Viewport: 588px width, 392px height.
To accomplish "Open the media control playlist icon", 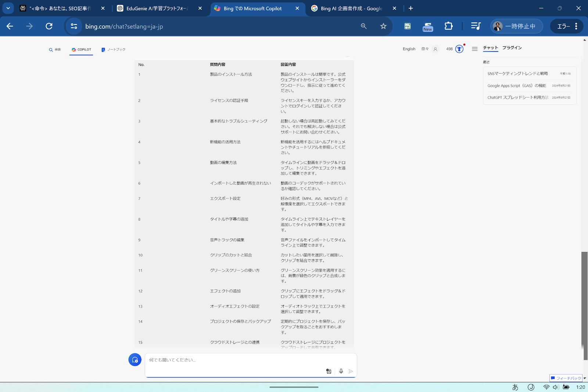I will point(476,26).
